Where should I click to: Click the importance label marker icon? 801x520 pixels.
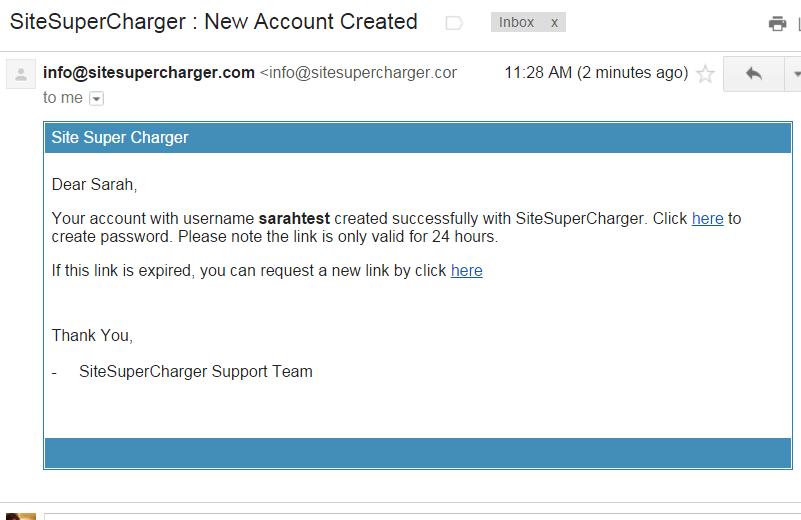(x=454, y=23)
